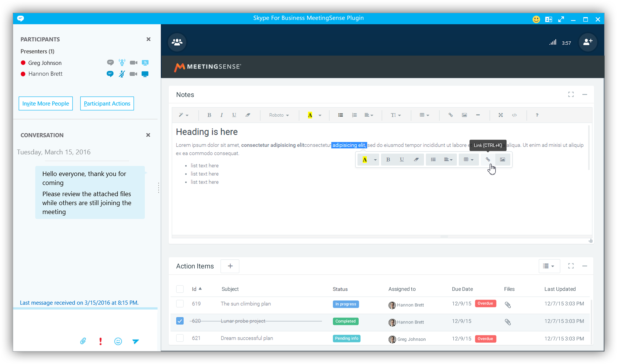Mark message as high importance

(x=101, y=341)
